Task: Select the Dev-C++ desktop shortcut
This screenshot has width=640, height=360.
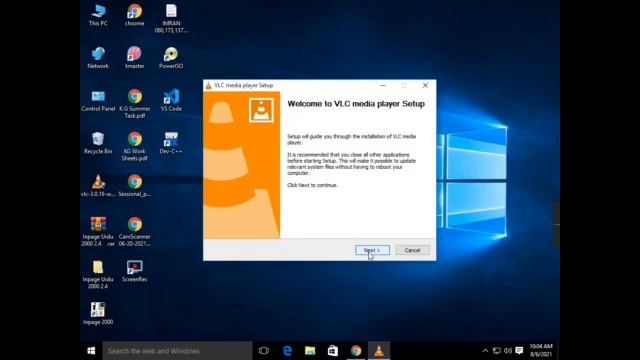Action: (171, 143)
